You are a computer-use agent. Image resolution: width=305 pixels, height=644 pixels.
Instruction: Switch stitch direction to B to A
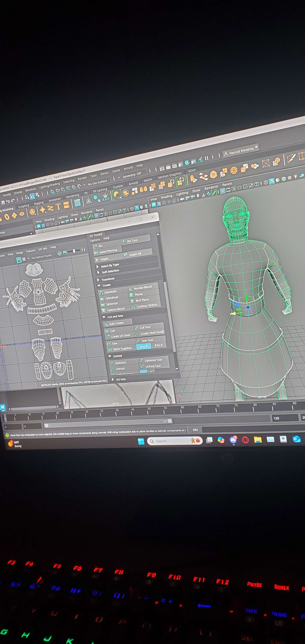(158, 345)
